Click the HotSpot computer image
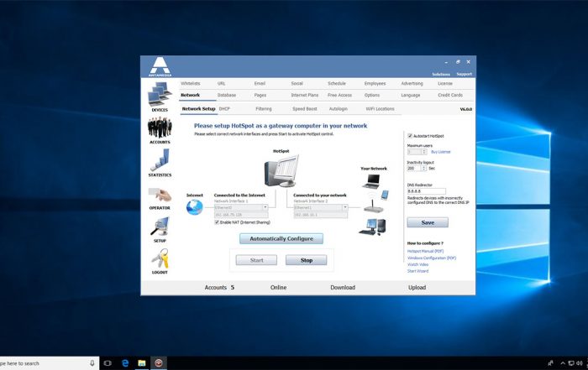This screenshot has width=588, height=370. 281,171
